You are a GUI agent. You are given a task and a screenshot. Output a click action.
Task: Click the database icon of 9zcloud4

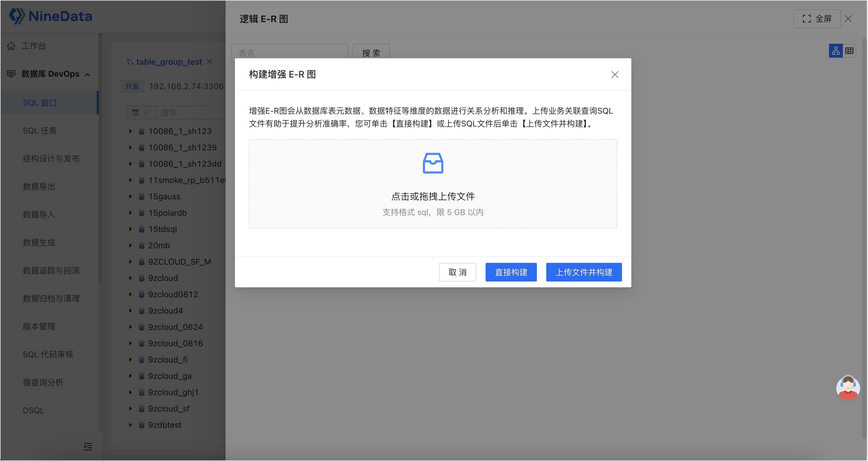(142, 311)
